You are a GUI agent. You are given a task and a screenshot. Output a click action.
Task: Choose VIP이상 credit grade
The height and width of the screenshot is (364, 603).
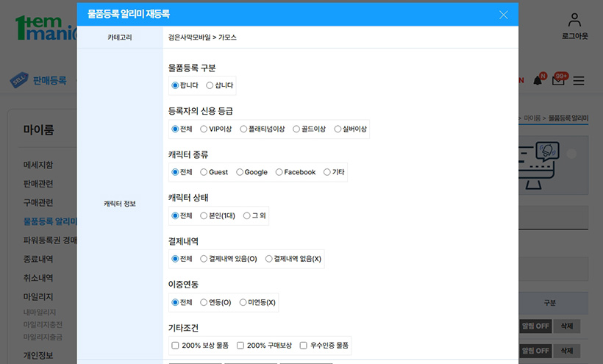click(204, 129)
